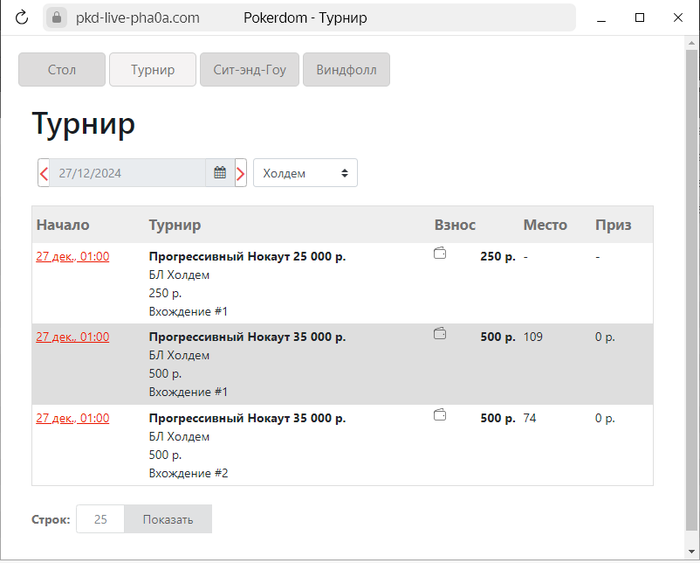Image resolution: width=700 pixels, height=563 pixels.
Task: Focus the Строк row count field
Action: (100, 519)
